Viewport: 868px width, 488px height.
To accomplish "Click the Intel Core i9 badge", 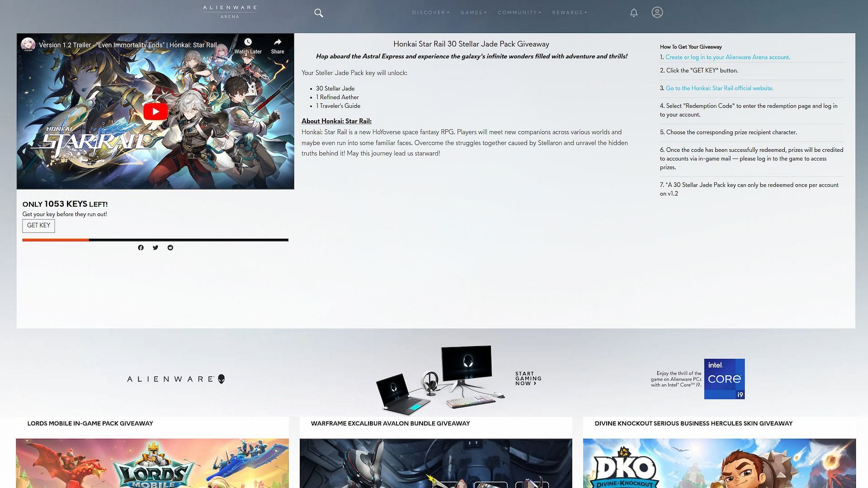I will click(x=724, y=379).
